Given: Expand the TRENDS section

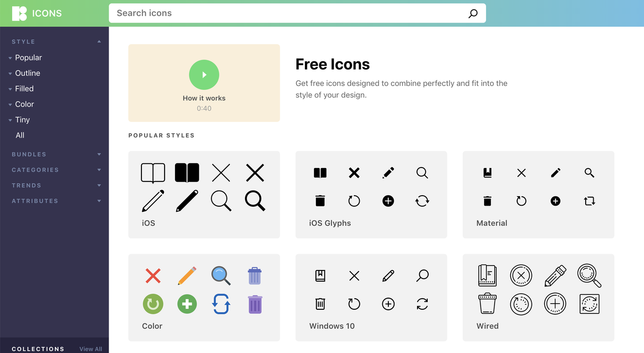Looking at the screenshot, I should (x=99, y=186).
